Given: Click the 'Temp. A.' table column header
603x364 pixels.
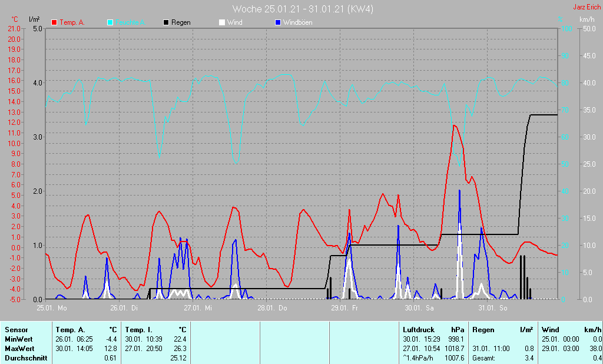Looking at the screenshot, I should [70, 330].
